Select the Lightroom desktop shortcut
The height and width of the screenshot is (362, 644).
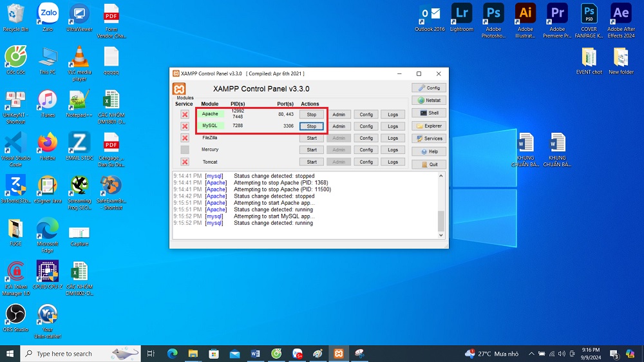click(x=462, y=17)
